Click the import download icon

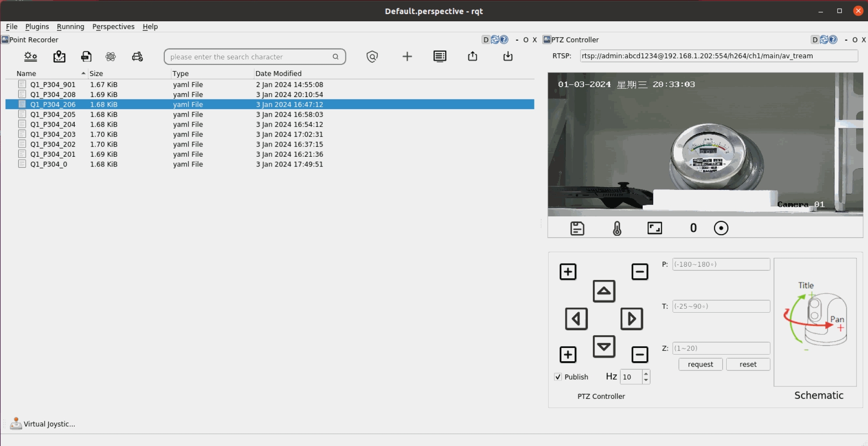pyautogui.click(x=508, y=57)
